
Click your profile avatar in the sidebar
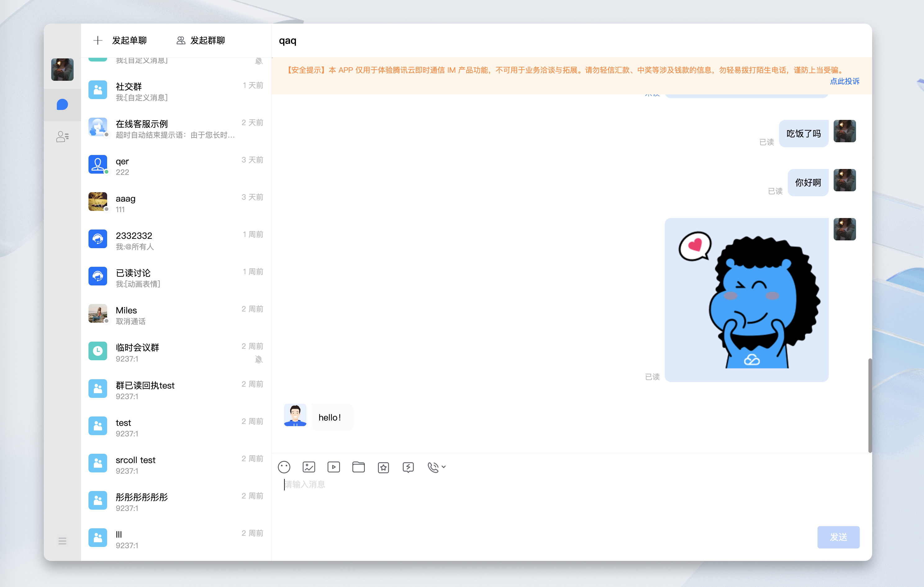pyautogui.click(x=62, y=70)
